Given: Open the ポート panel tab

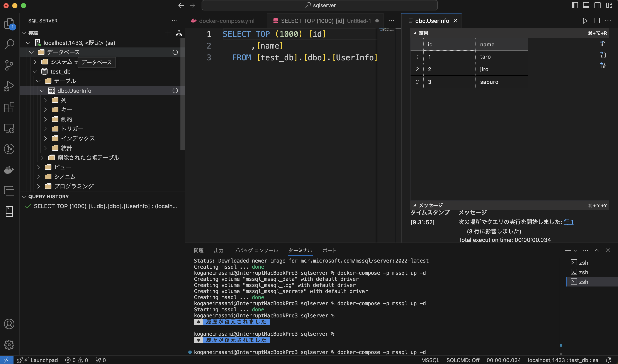Looking at the screenshot, I should tap(329, 250).
